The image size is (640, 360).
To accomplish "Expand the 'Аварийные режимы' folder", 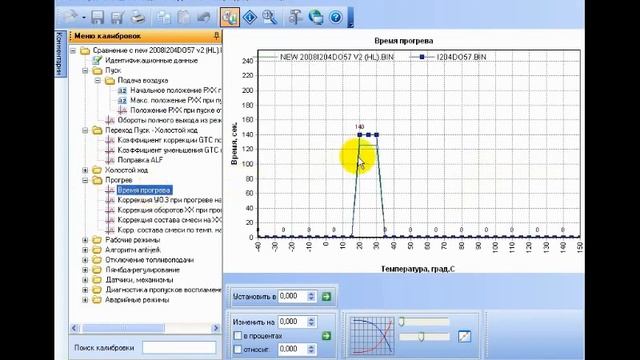I will [x=85, y=300].
